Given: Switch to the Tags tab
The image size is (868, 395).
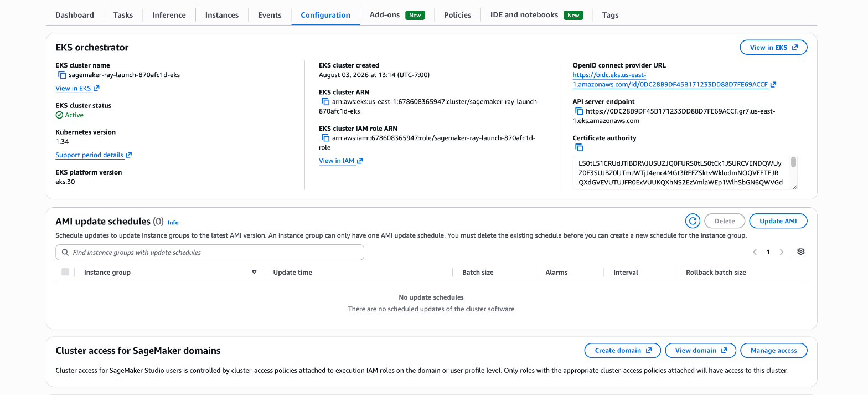Looking at the screenshot, I should pyautogui.click(x=610, y=15).
